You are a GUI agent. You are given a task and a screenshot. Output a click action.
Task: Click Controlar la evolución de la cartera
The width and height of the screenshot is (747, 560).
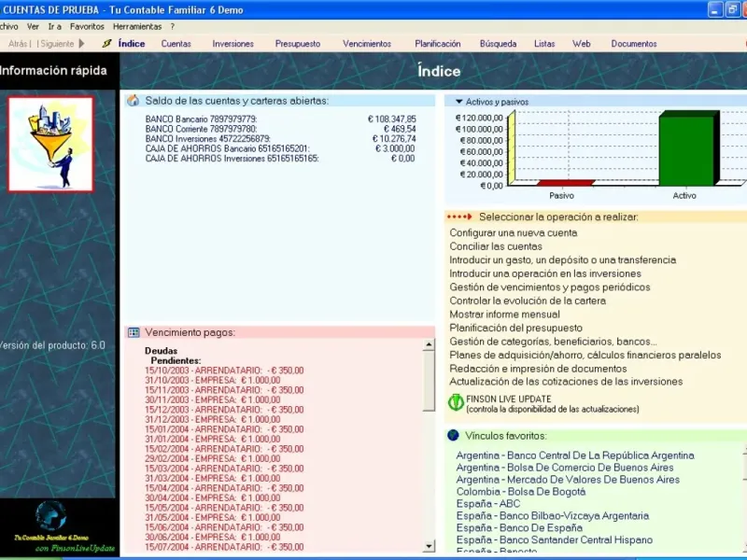528,301
